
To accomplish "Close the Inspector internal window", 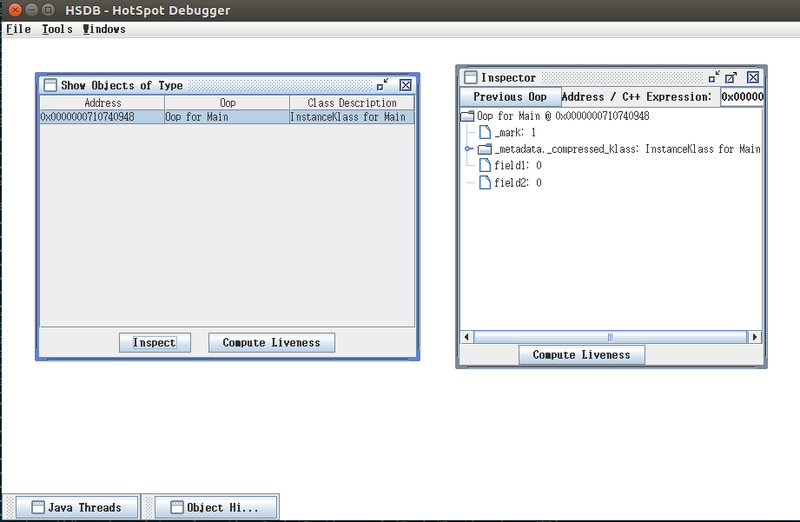I will pyautogui.click(x=753, y=77).
